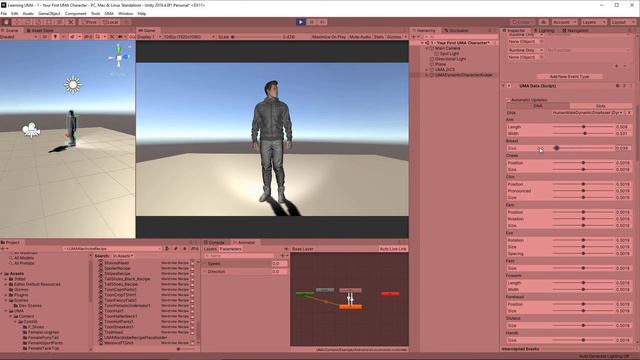640x360 pixels.
Task: Expand the Assets folder in Project
Action: 2,273
